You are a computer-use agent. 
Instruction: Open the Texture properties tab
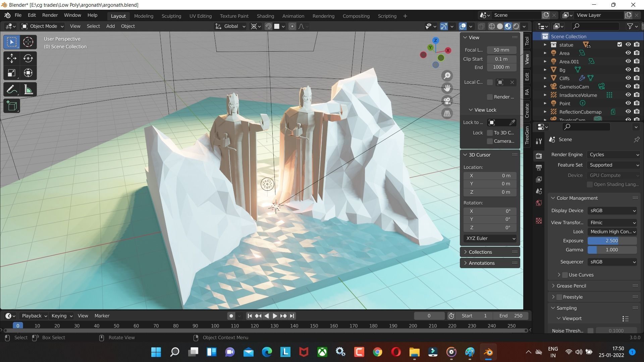pos(539,221)
